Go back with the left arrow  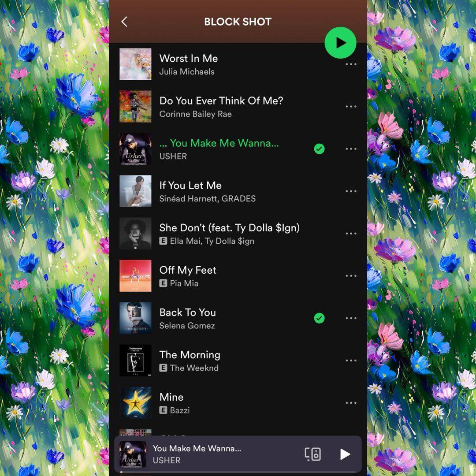click(x=124, y=22)
